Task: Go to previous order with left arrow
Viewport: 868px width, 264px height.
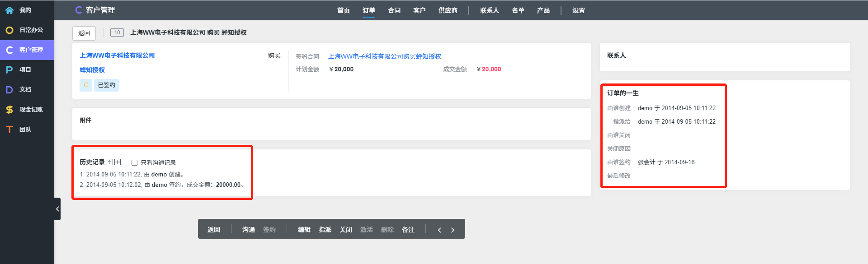Action: pyautogui.click(x=439, y=230)
